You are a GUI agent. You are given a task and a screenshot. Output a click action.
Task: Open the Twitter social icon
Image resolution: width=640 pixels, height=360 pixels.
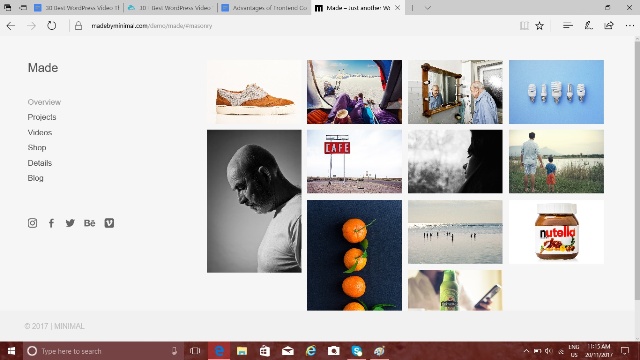[70, 223]
